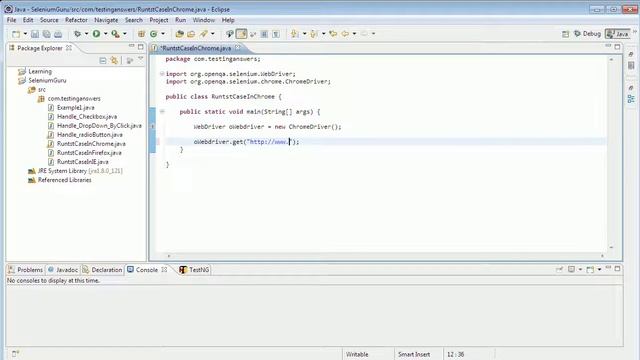Open the Debug launch dropdown arrow
The image size is (640, 360).
(x=86, y=34)
